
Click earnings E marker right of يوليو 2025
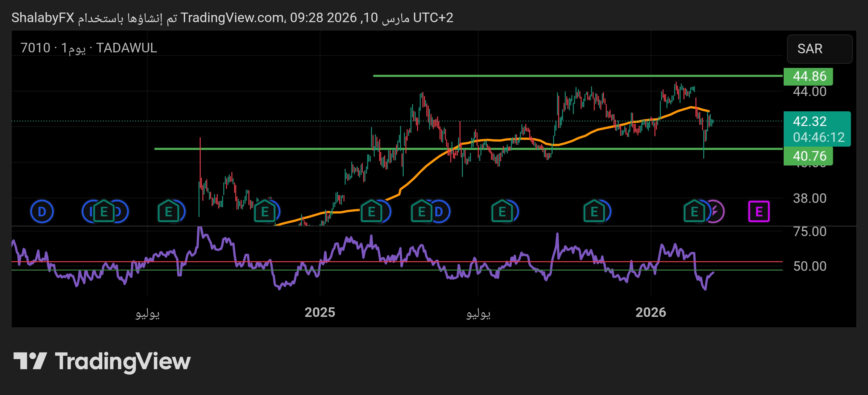coord(502,212)
